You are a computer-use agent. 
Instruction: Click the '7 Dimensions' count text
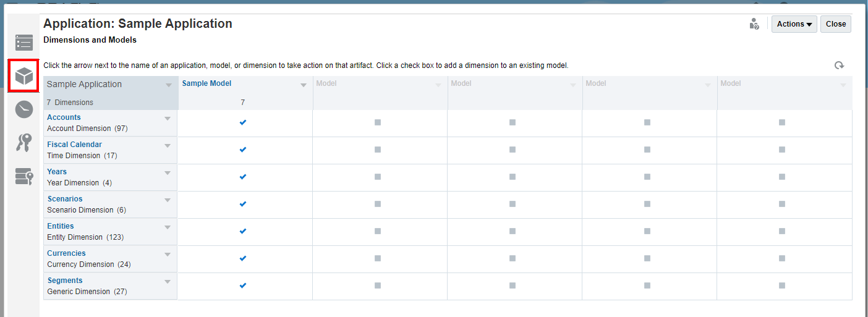click(x=70, y=103)
